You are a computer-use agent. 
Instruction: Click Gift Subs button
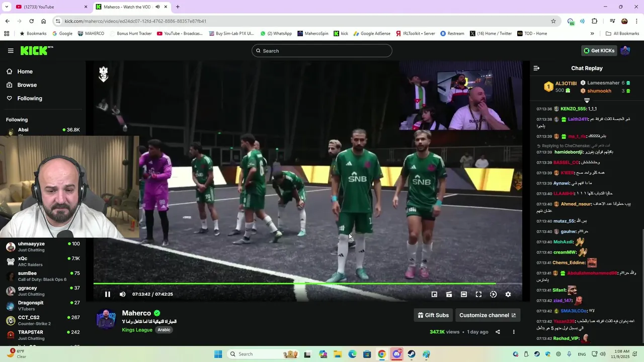pos(433,315)
